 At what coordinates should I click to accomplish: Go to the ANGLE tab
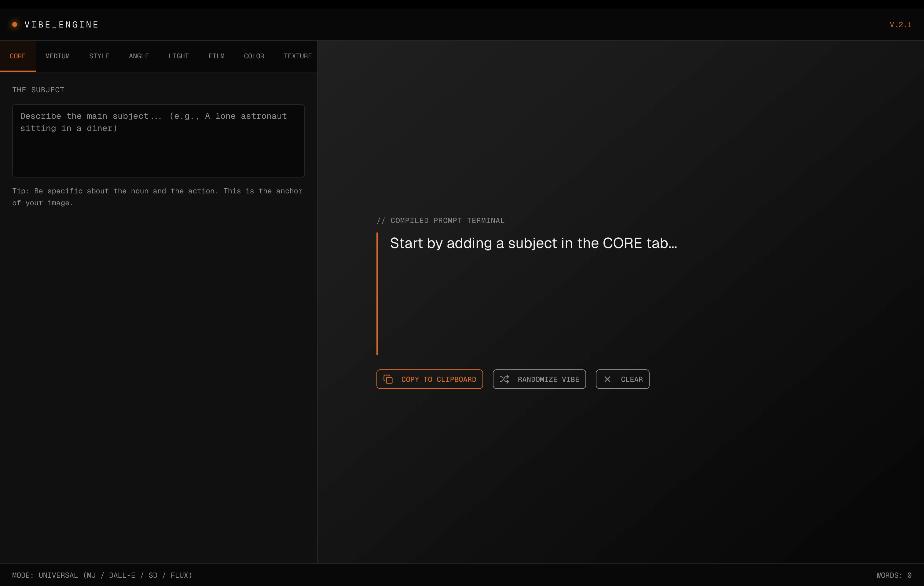tap(139, 56)
